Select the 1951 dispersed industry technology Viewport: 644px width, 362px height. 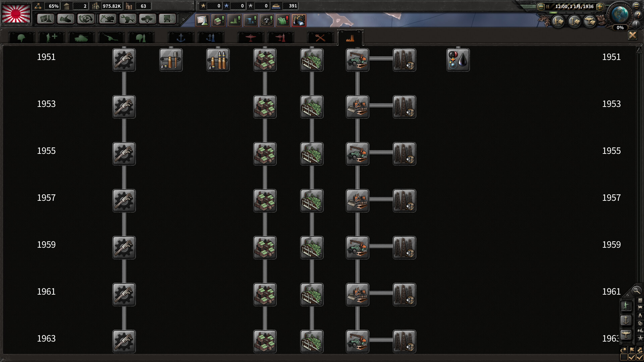pyautogui.click(x=312, y=60)
